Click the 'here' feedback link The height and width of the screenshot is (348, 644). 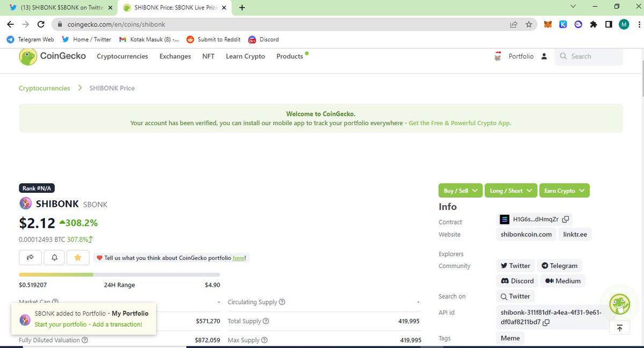tap(238, 258)
